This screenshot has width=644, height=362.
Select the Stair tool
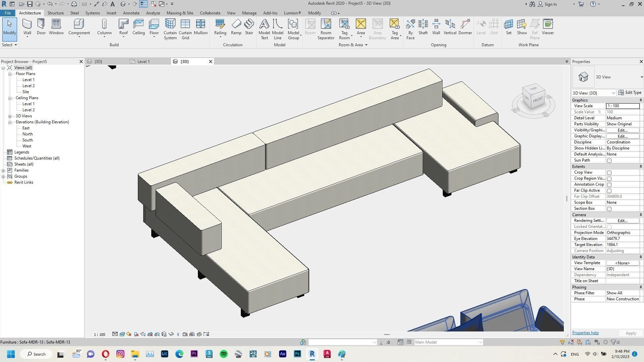[249, 27]
